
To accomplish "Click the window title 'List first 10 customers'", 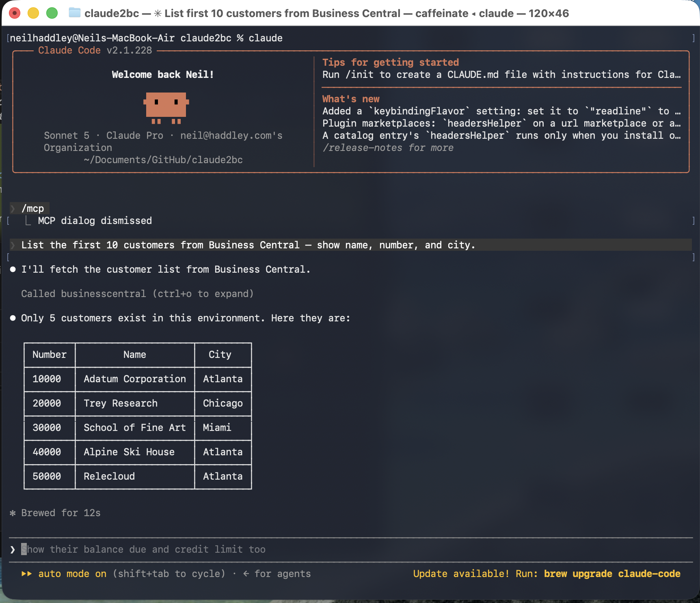I will [283, 13].
